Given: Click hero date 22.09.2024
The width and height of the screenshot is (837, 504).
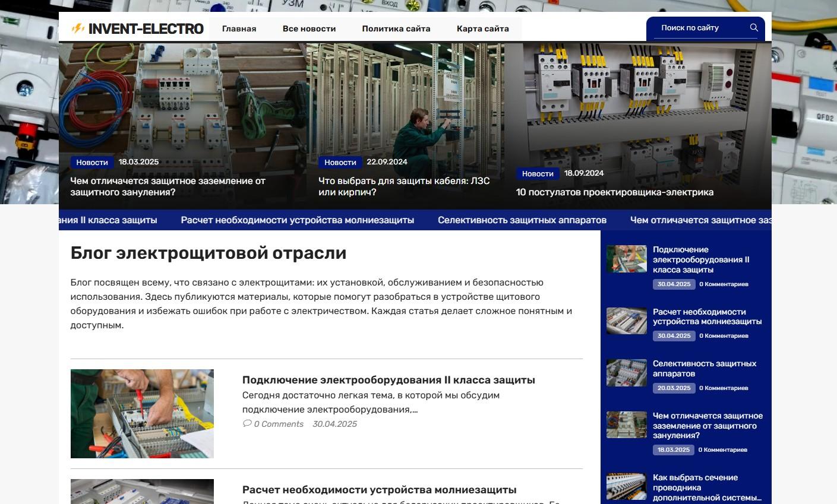Looking at the screenshot, I should (x=387, y=162).
